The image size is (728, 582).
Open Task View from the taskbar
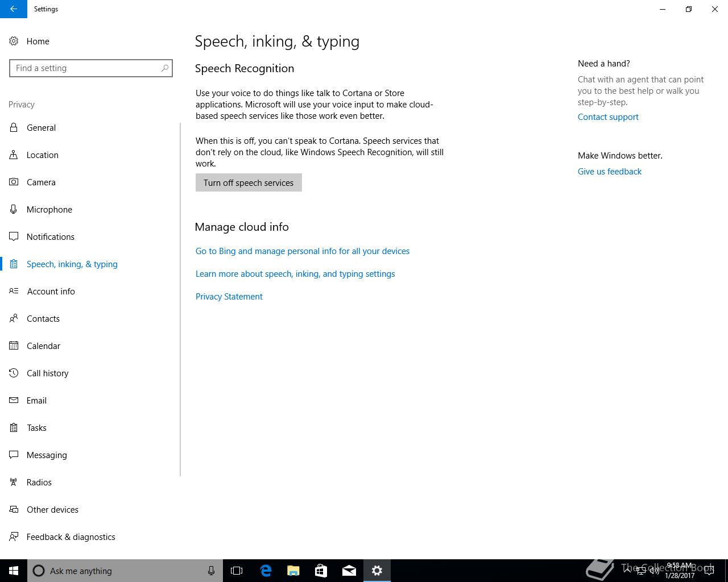[x=237, y=571]
